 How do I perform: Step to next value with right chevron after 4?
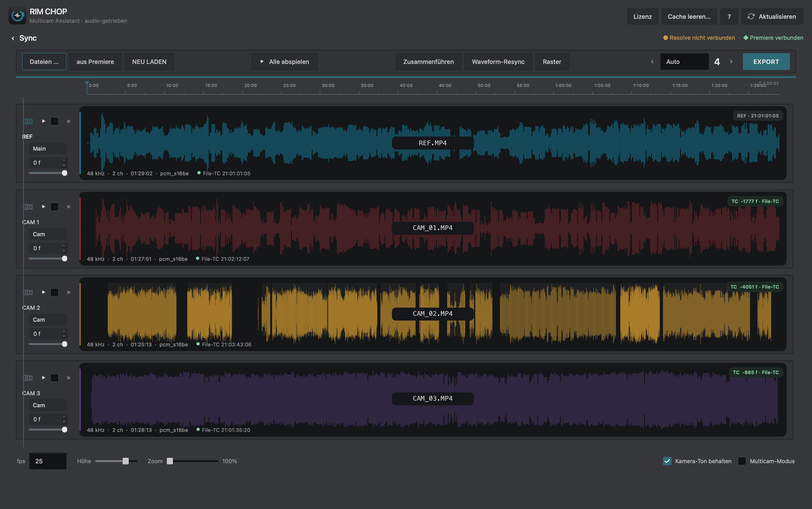click(x=731, y=62)
